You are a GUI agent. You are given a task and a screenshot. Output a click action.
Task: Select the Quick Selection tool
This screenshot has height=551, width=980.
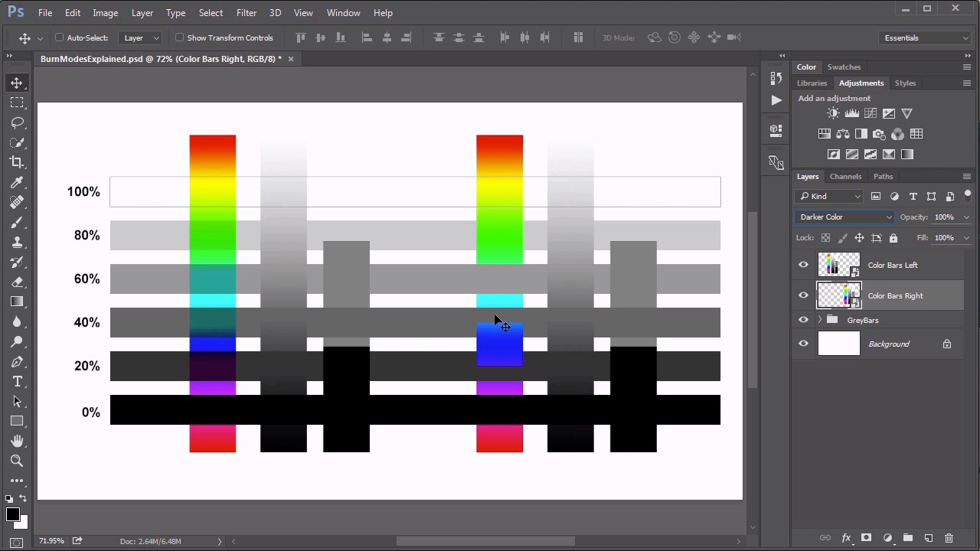click(17, 142)
